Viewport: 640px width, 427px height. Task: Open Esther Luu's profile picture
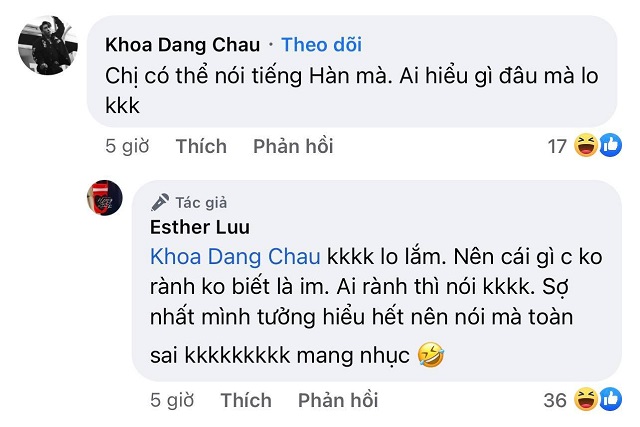pyautogui.click(x=104, y=200)
